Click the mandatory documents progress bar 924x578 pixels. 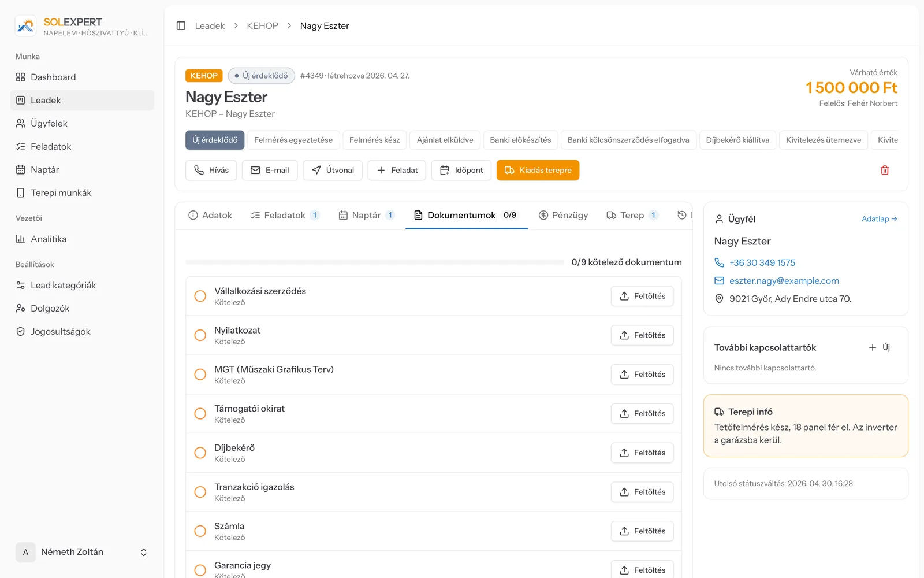pyautogui.click(x=374, y=262)
